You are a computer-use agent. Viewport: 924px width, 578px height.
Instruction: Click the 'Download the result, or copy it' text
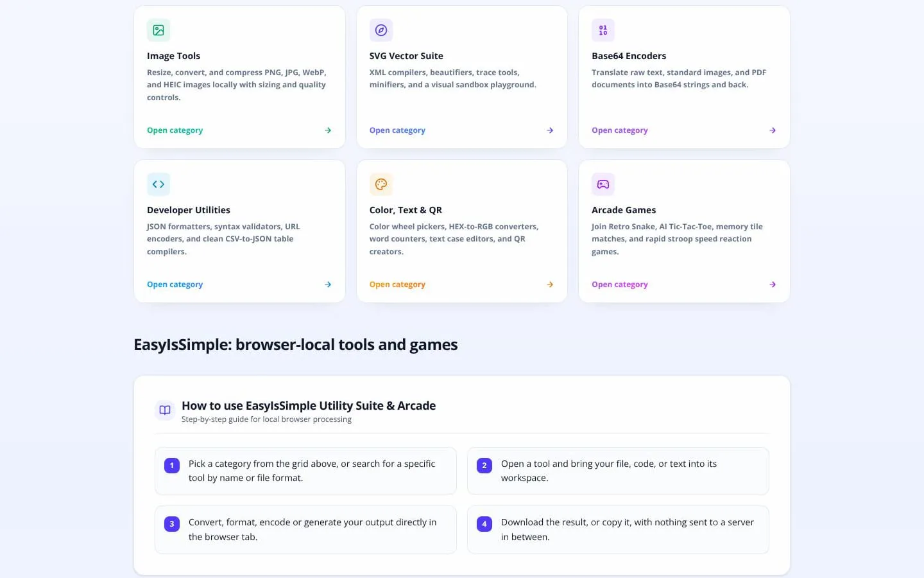[628, 530]
